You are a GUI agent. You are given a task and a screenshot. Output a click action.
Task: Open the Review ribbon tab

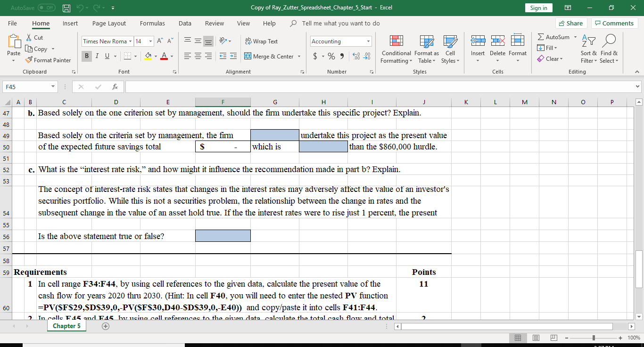click(215, 23)
